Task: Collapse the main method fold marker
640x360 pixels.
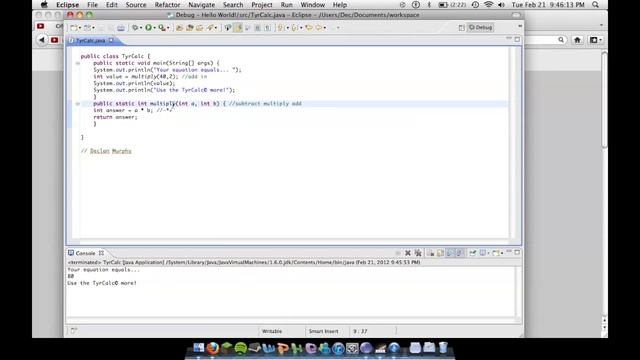Action: point(78,63)
